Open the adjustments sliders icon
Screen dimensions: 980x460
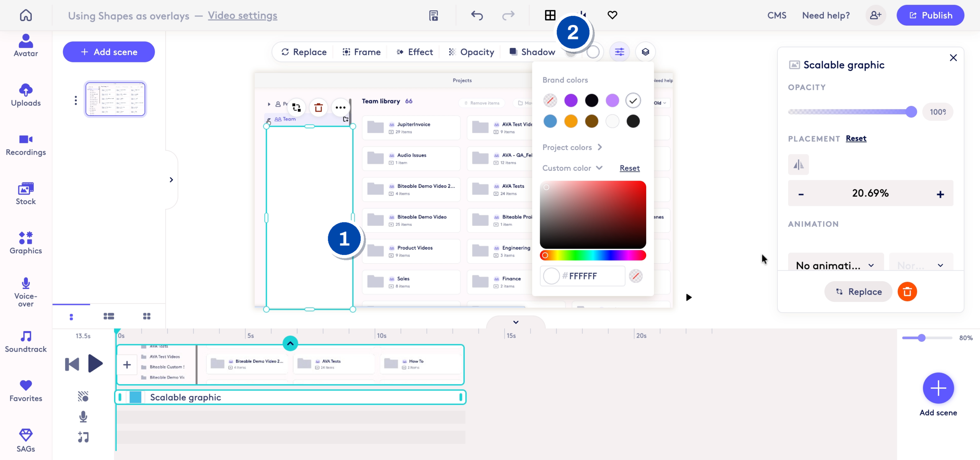pos(619,52)
